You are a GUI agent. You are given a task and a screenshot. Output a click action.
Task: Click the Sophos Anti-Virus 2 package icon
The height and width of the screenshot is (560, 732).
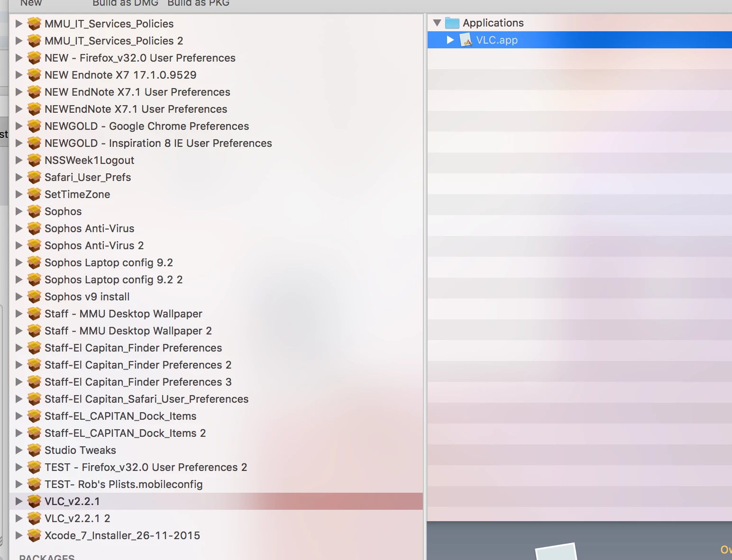34,245
